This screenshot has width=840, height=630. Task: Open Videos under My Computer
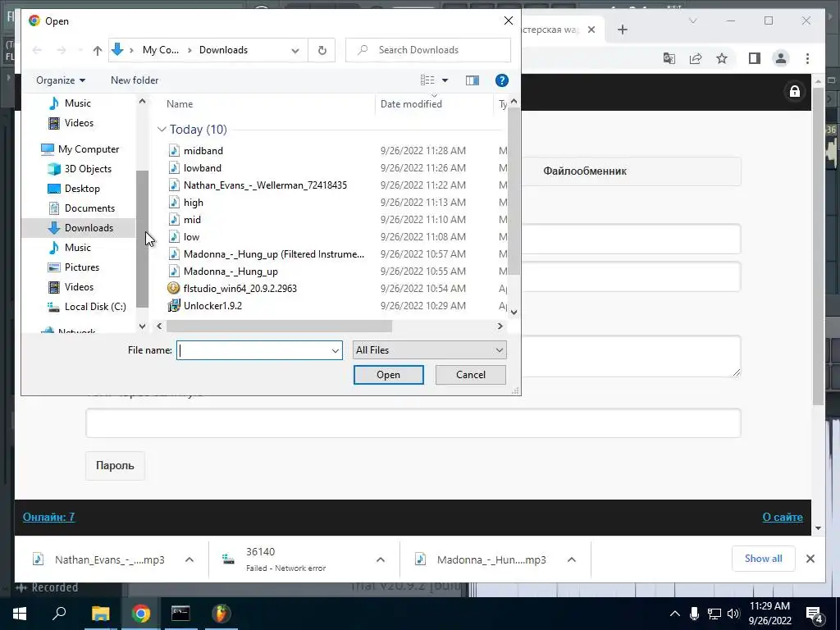tap(79, 287)
